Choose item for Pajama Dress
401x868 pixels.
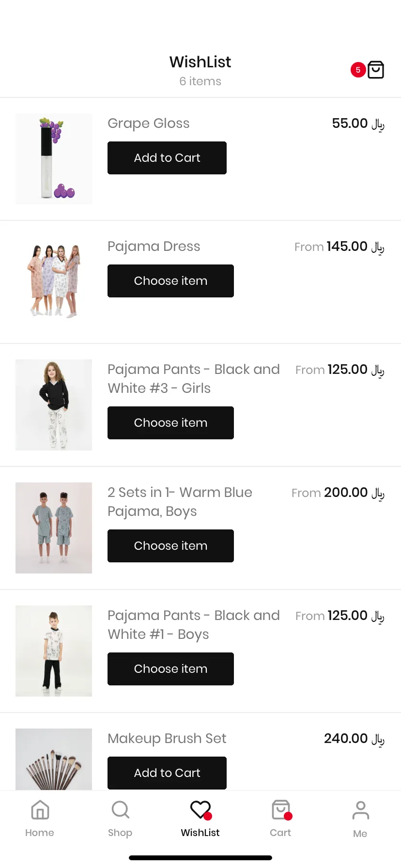coord(170,281)
